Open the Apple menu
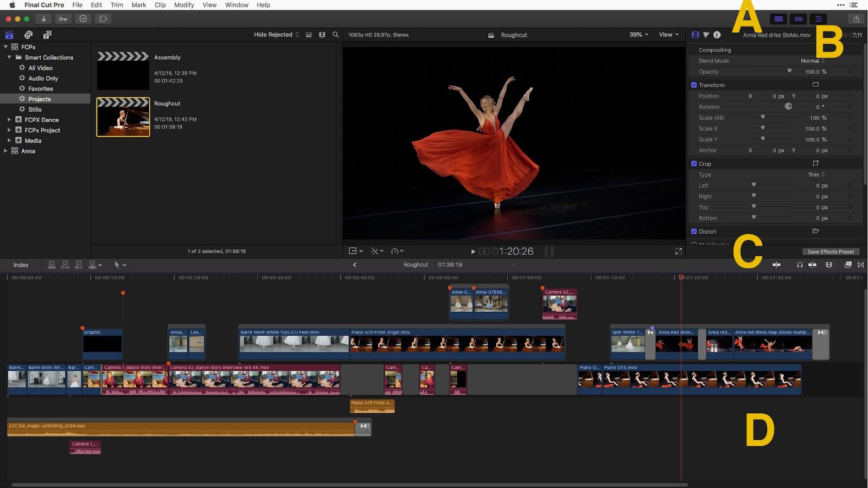The width and height of the screenshot is (868, 488). [12, 5]
